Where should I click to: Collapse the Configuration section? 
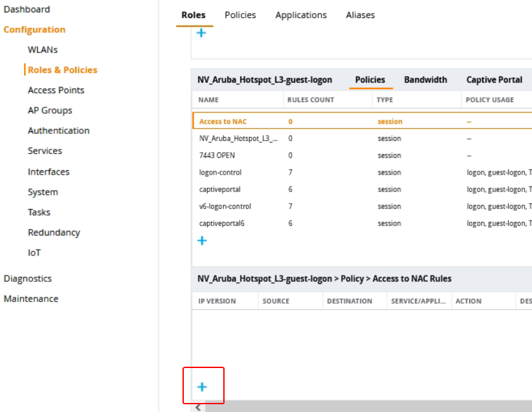tap(34, 30)
